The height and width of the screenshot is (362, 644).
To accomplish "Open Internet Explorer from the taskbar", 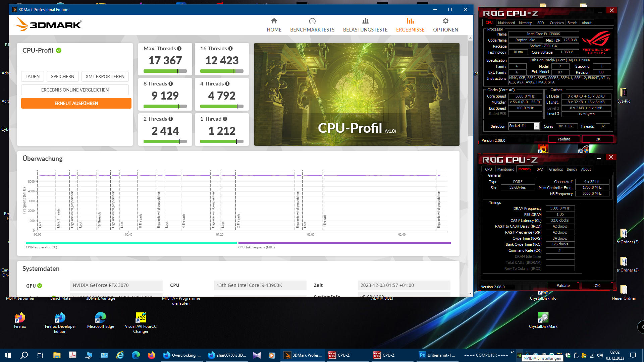I will pyautogui.click(x=120, y=355).
